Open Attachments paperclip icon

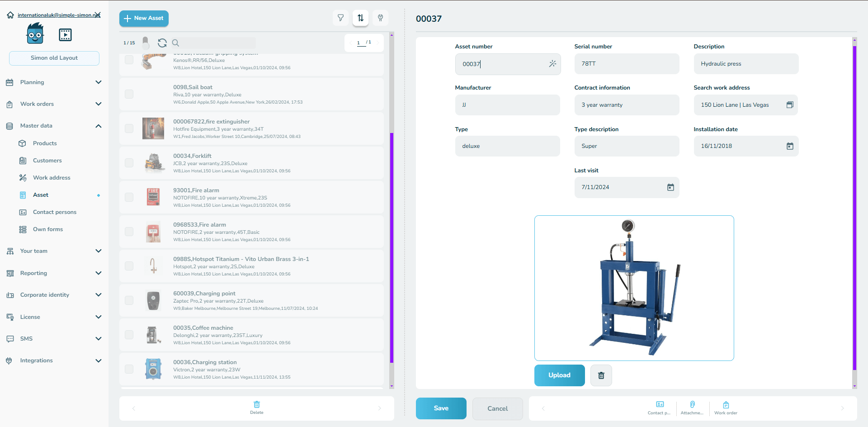(x=692, y=408)
